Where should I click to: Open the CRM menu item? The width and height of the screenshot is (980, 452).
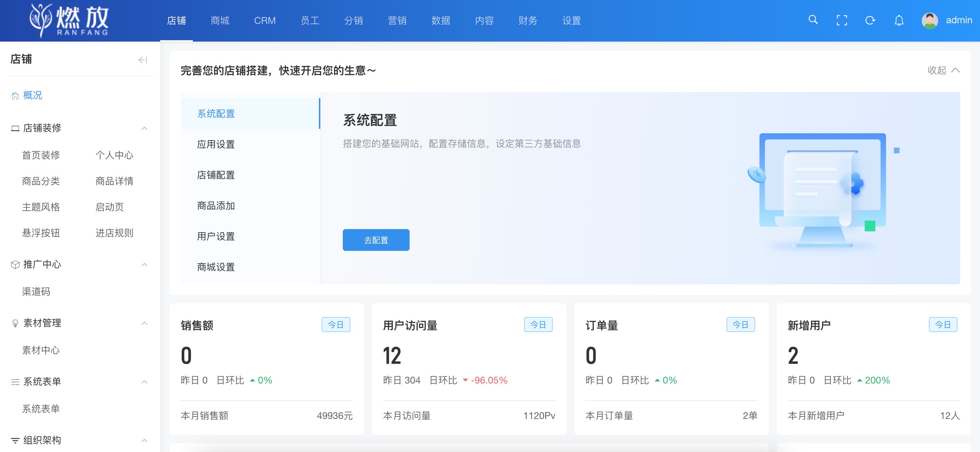(x=265, y=21)
